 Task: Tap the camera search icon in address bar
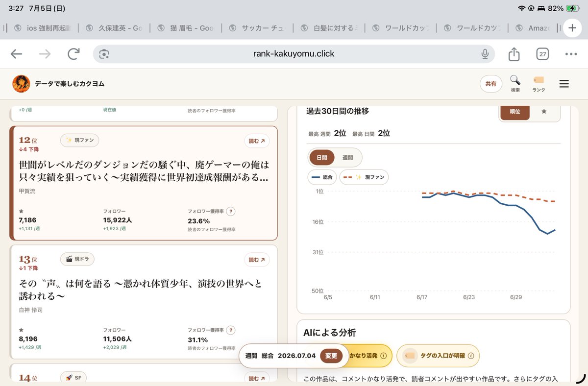tap(104, 54)
